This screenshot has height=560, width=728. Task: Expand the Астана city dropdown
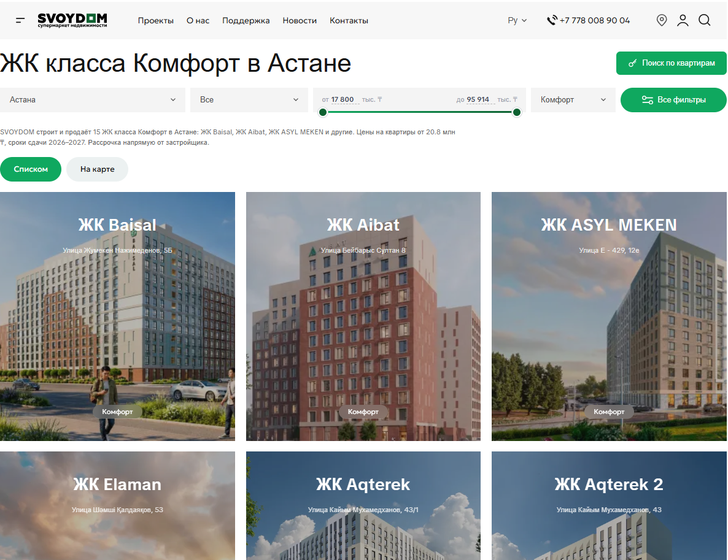coord(93,100)
